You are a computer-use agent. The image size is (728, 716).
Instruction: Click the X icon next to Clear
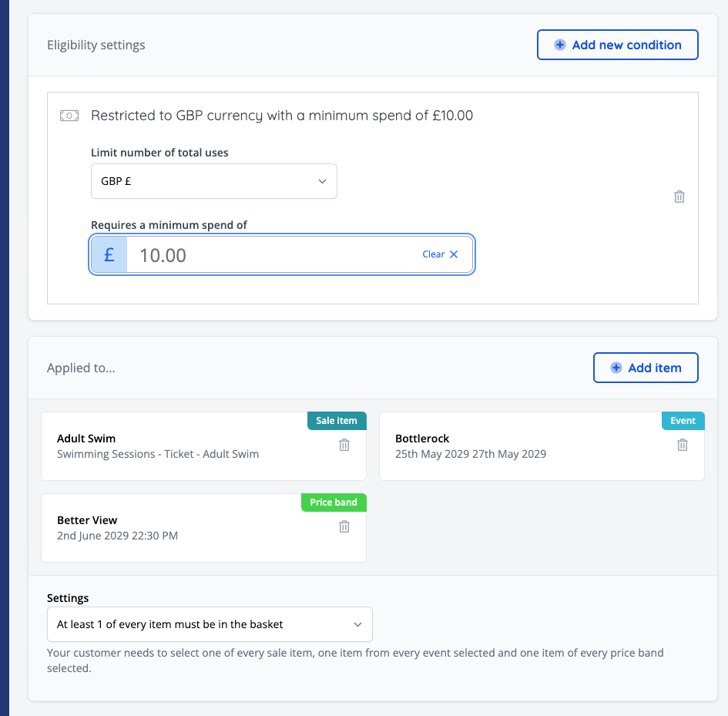(x=452, y=254)
